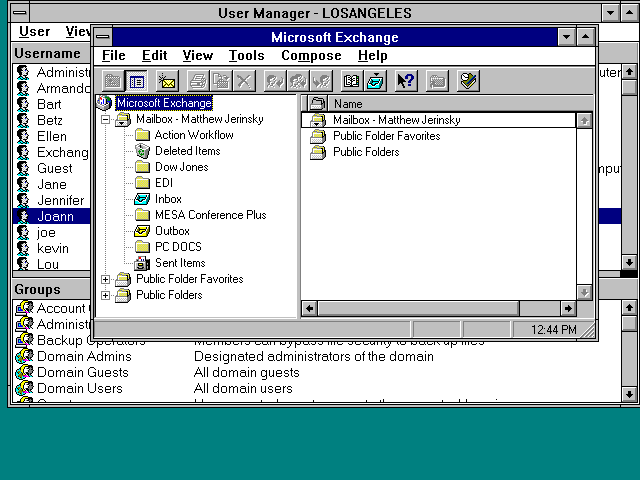This screenshot has width=640, height=480.
Task: Click the last toolbar icon with checkmark
Action: point(468,81)
